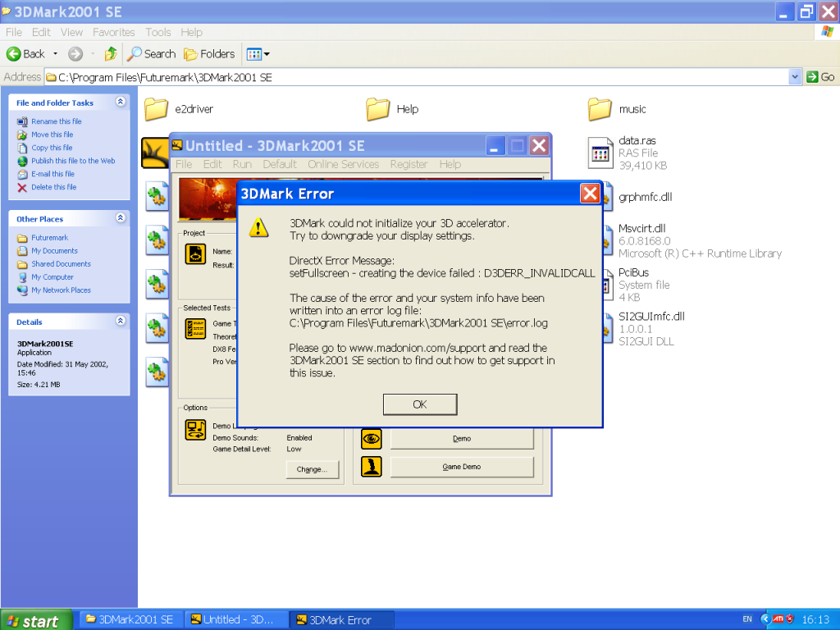Click E-mail this file link
Viewport: 840px width, 630px height.
[52, 174]
